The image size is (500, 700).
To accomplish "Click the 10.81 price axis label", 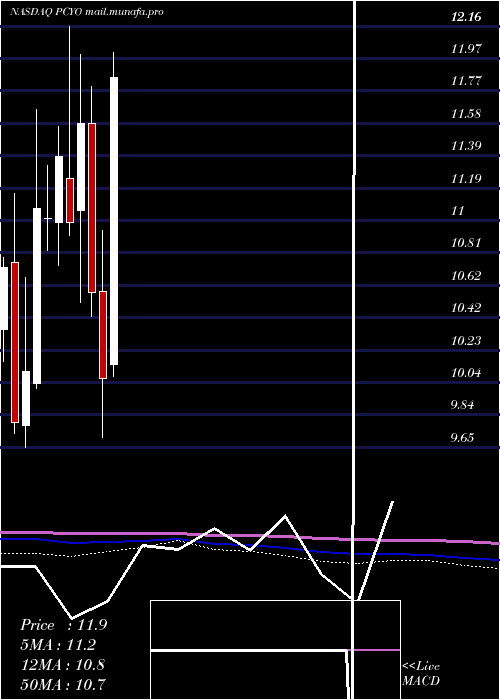I will (x=466, y=243).
